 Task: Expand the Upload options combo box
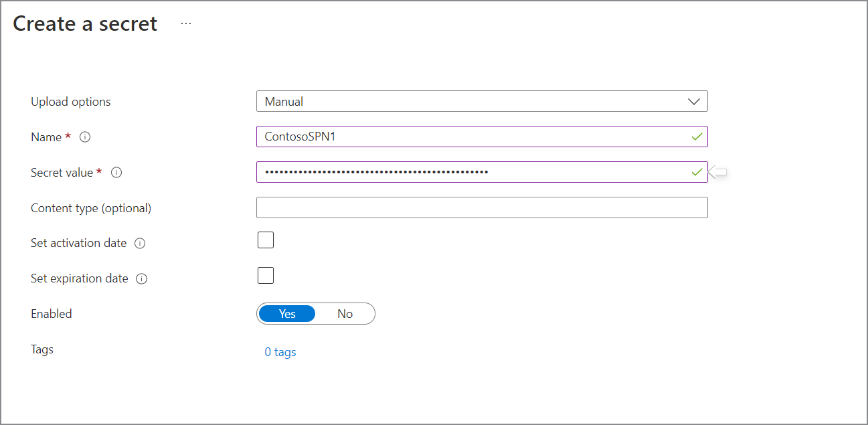482,101
